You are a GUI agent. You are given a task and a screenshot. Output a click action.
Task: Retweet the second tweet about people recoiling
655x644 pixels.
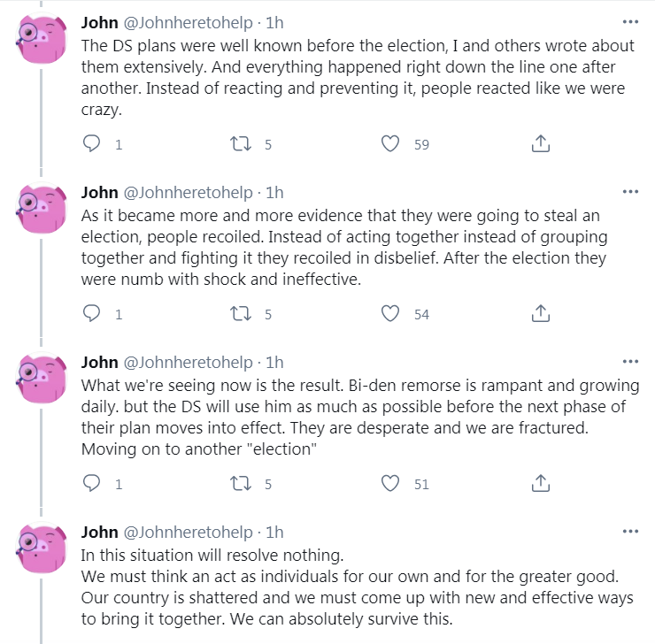coord(241,313)
